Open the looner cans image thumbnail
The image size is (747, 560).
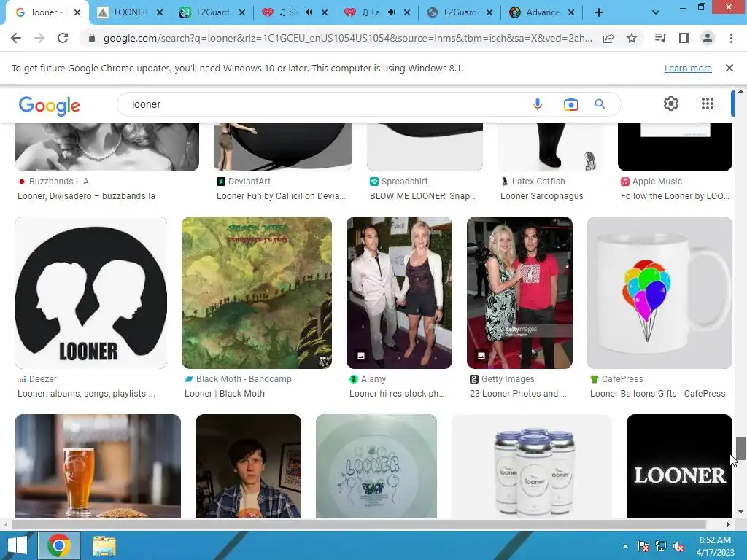click(x=532, y=466)
